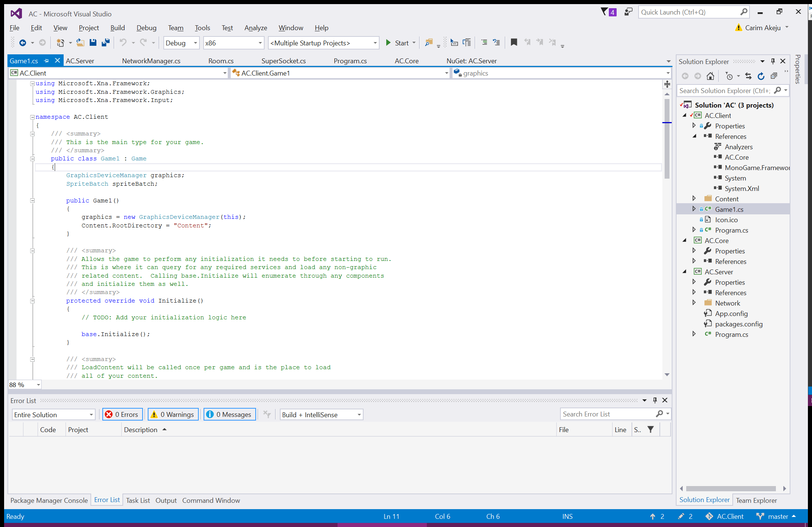
Task: Click the editor split-window handle icon
Action: (667, 84)
